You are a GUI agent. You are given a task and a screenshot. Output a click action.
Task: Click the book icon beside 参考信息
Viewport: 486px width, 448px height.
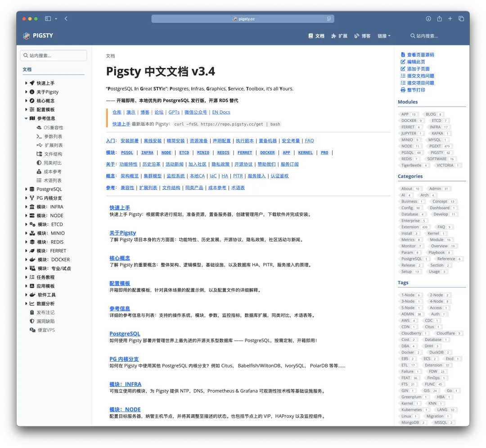(32, 118)
